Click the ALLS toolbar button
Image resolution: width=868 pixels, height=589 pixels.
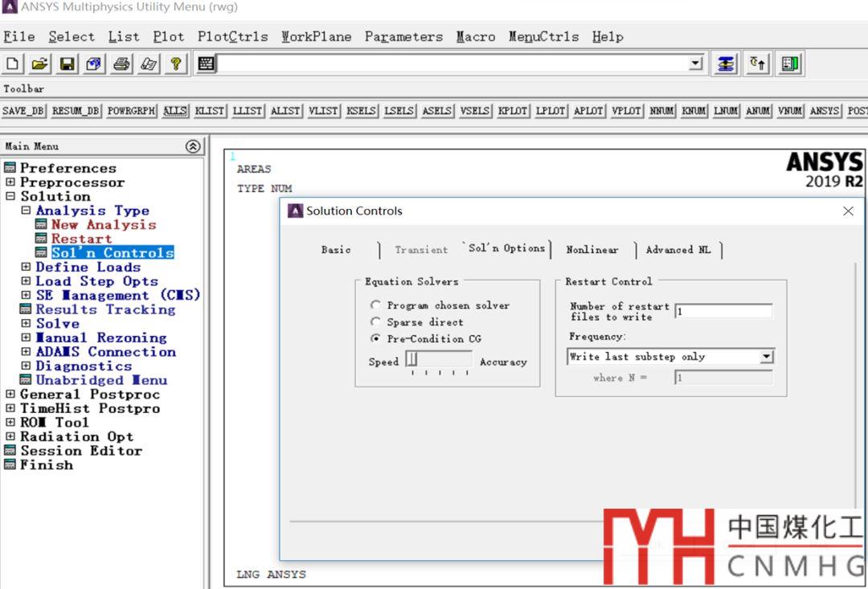tap(175, 111)
